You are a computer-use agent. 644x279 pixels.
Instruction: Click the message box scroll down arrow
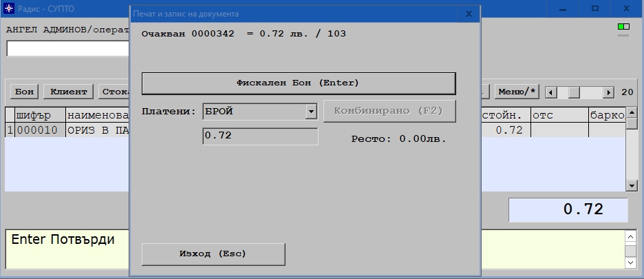pos(631,262)
